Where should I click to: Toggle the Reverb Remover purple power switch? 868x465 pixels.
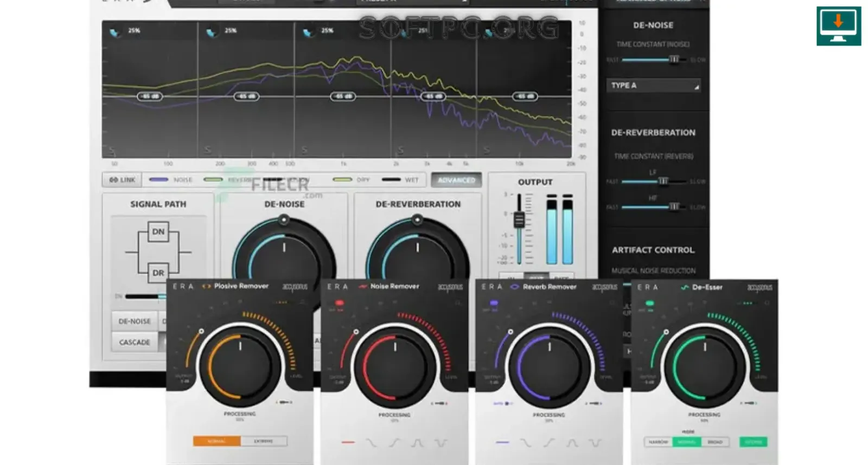[494, 303]
